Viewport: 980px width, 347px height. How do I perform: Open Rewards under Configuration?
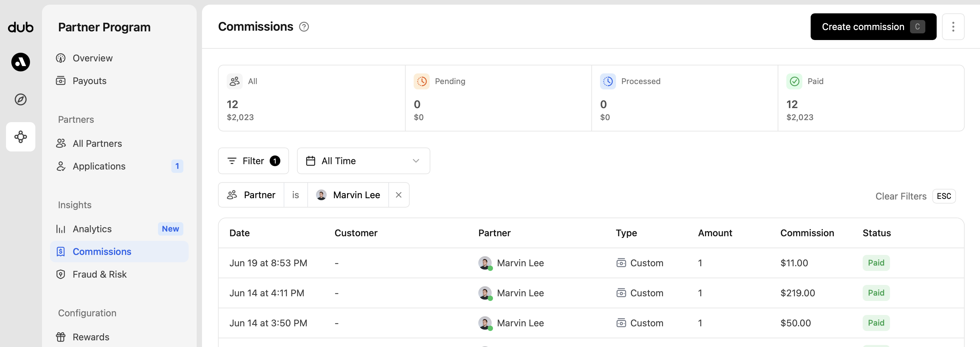click(119, 337)
